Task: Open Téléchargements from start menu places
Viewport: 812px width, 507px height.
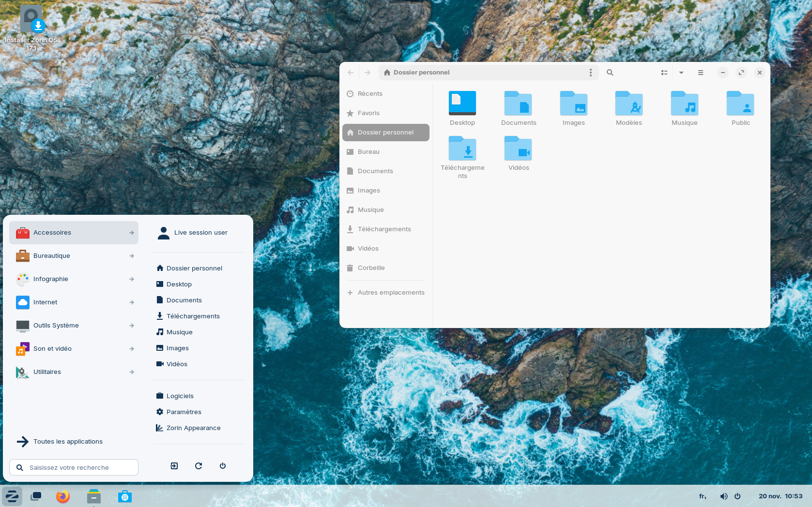Action: 199,316
